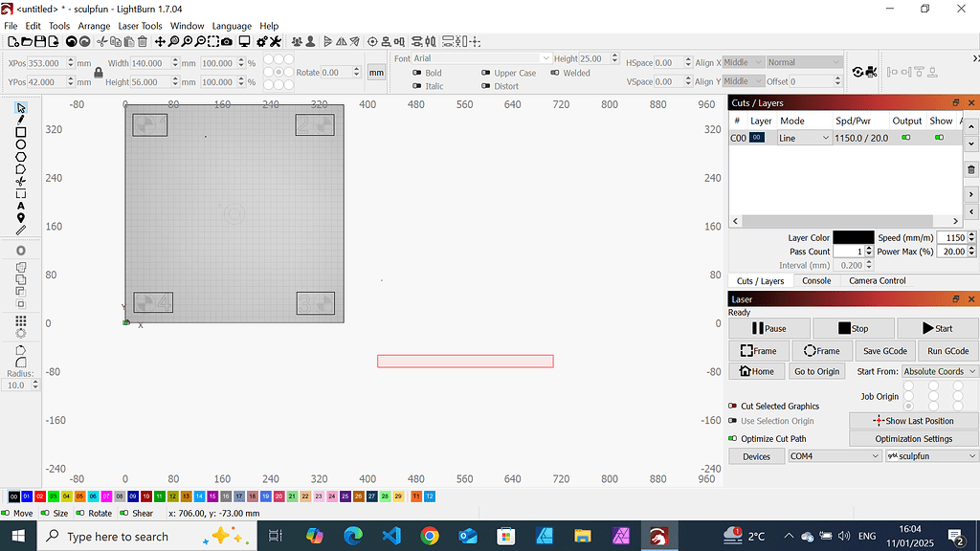The width and height of the screenshot is (980, 551).
Task: Select the Move tool in the toolbar
Action: [x=161, y=41]
